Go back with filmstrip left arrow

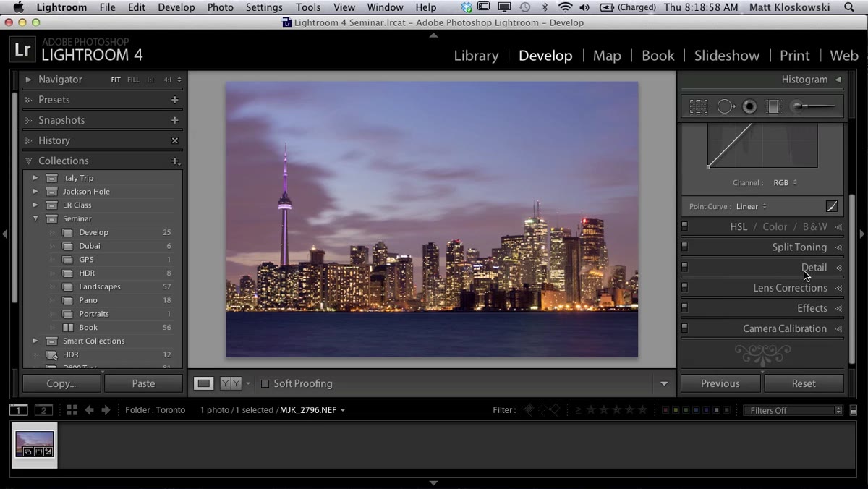click(x=90, y=410)
